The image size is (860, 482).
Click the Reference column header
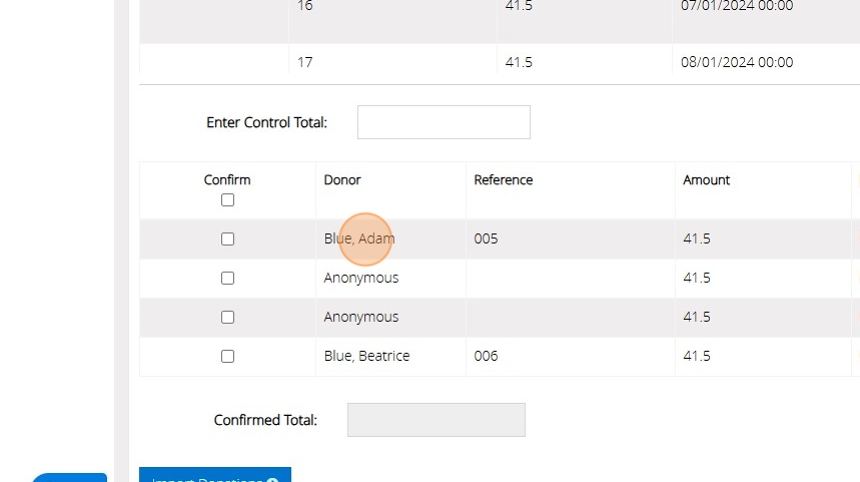(503, 180)
